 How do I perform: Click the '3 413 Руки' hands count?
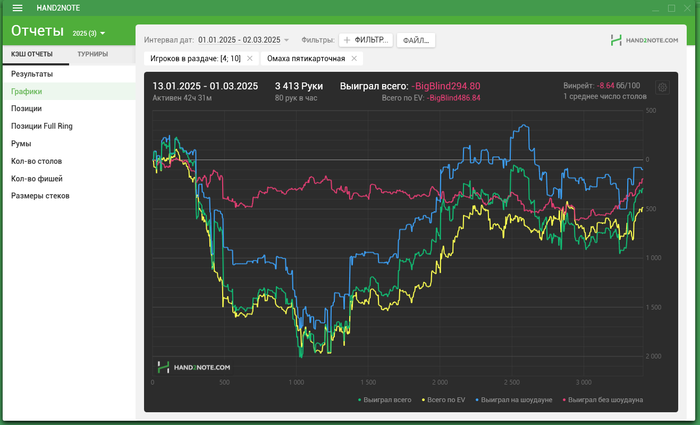299,86
